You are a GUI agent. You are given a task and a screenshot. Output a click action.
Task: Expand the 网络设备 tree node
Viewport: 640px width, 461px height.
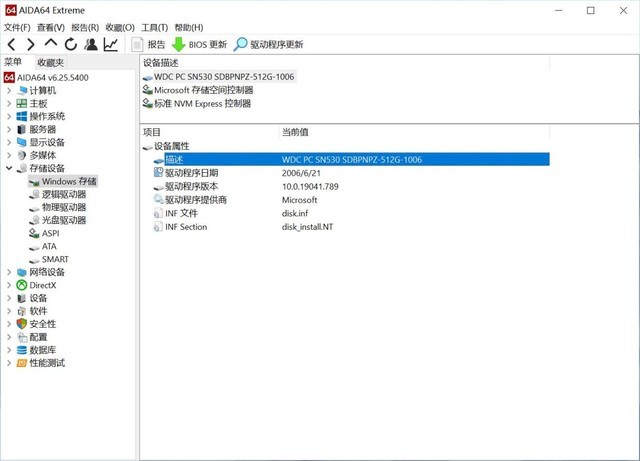click(x=9, y=272)
